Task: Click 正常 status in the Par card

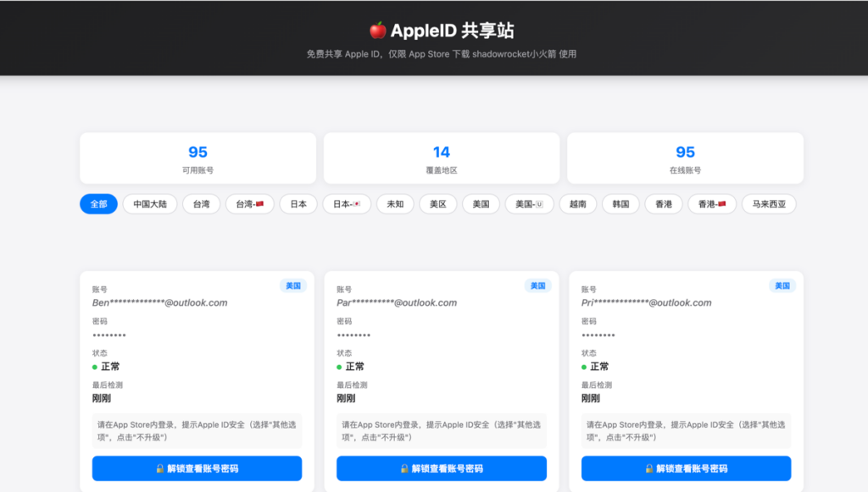Action: 351,367
